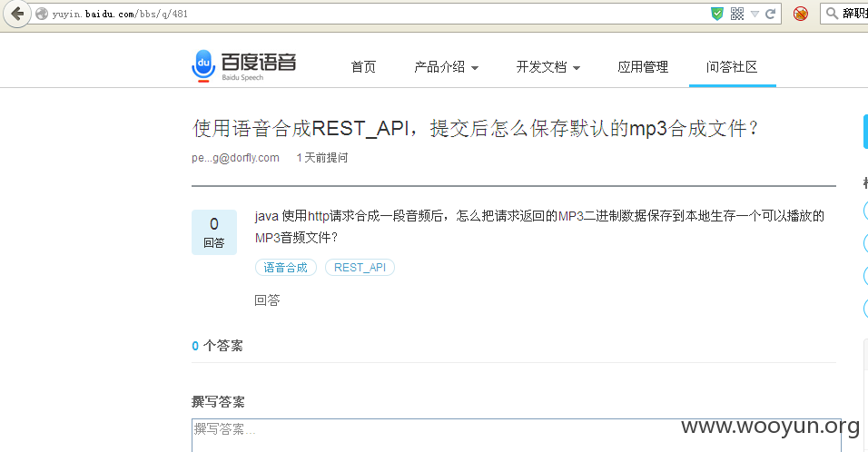
Task: Click the 百度语音 brand text
Action: click(x=259, y=62)
